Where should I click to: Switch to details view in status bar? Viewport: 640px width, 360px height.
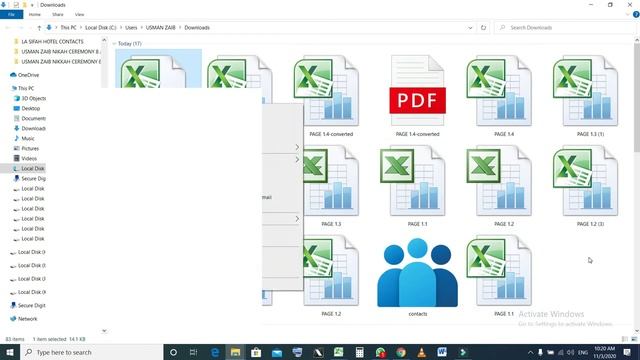point(624,339)
